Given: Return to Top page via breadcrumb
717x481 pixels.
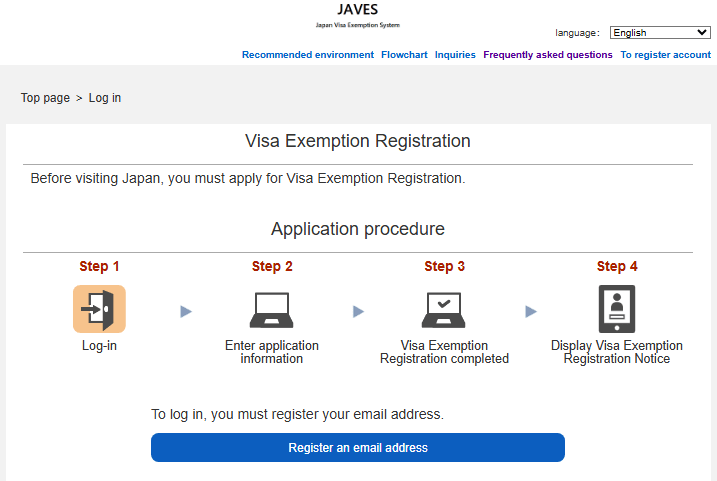Looking at the screenshot, I should pyautogui.click(x=45, y=98).
